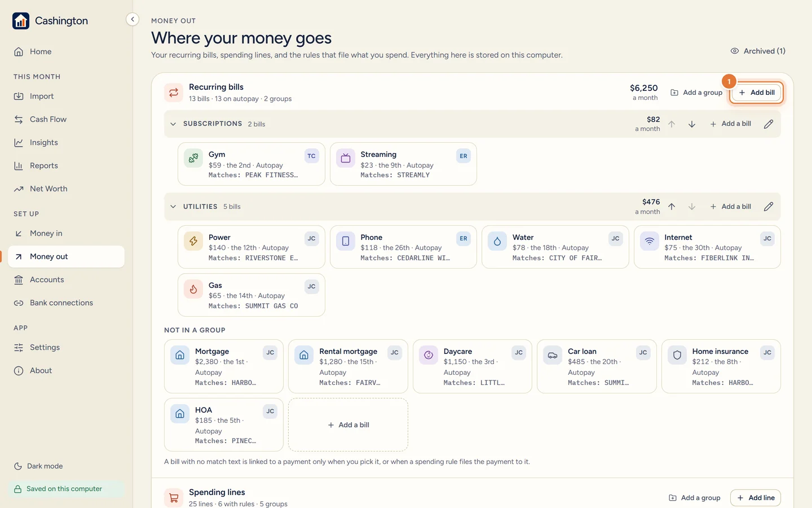
Task: Click the Add bill button
Action: coord(756,93)
